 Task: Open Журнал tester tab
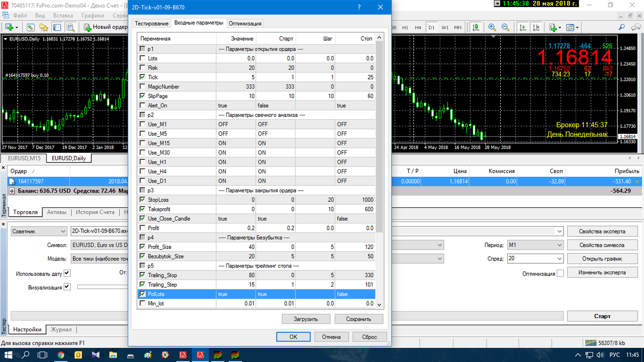click(61, 330)
